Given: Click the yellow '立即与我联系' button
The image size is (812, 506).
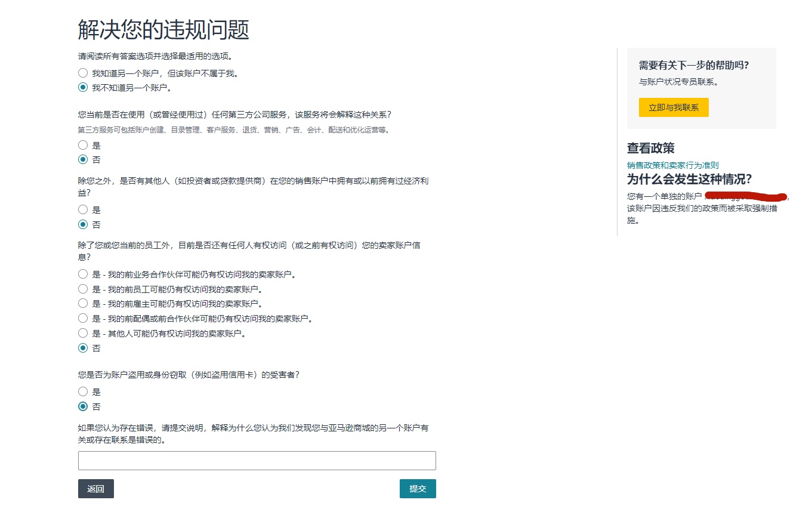Looking at the screenshot, I should (673, 107).
